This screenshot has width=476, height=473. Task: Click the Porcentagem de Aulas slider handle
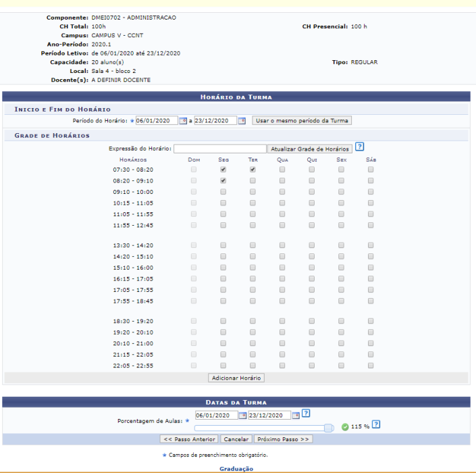[329, 427]
